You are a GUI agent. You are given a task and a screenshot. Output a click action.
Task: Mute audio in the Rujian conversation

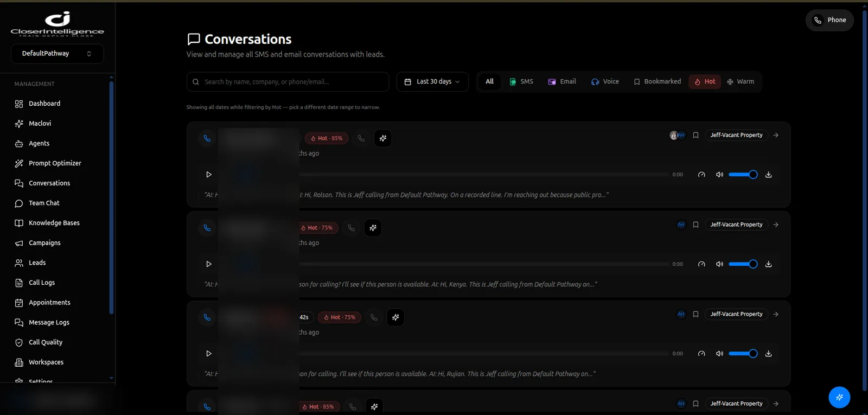pos(719,354)
